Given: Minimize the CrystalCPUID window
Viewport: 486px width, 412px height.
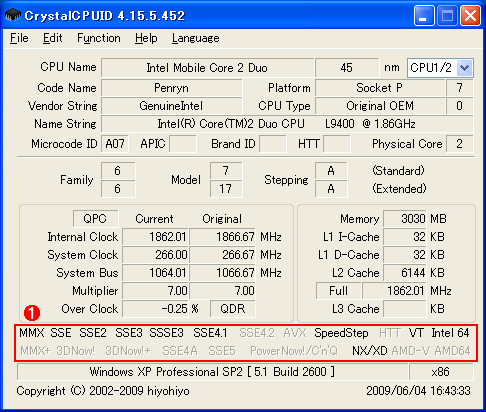Looking at the screenshot, I should (423, 15).
